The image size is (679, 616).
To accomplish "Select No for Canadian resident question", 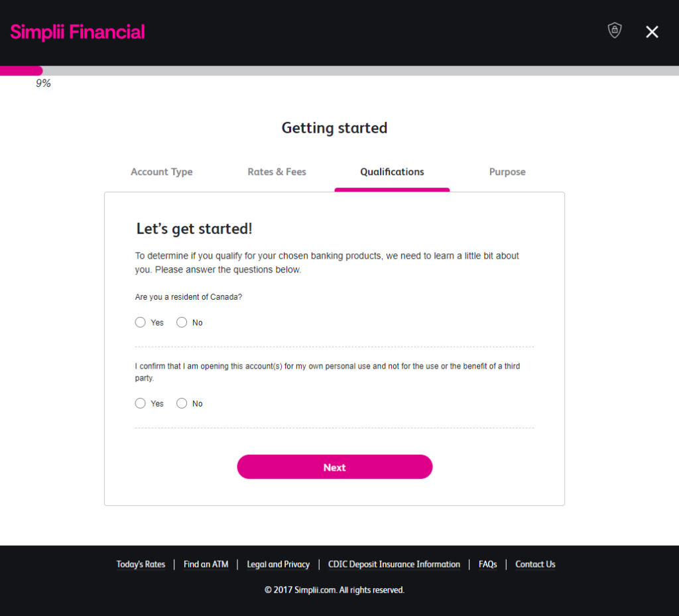I will [x=182, y=322].
